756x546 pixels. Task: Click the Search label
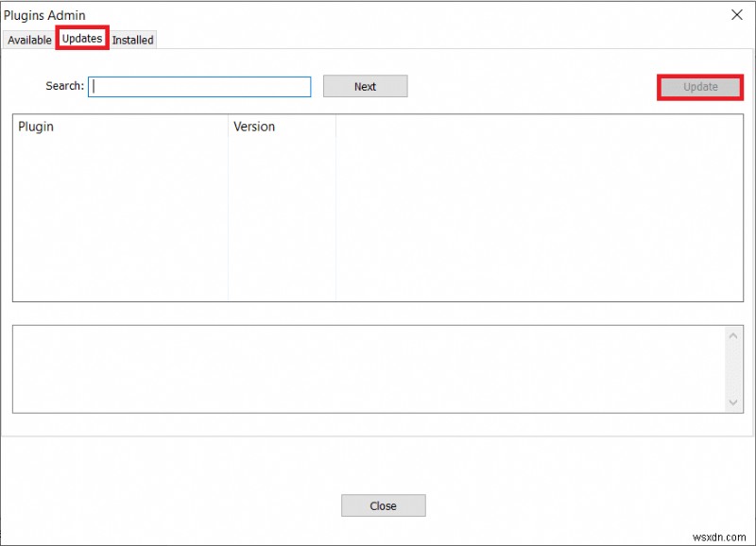[x=64, y=86]
